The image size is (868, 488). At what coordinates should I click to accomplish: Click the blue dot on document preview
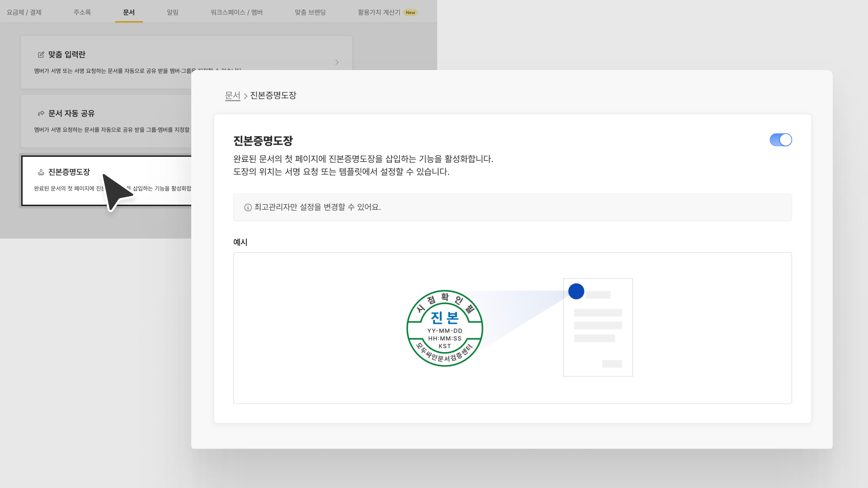pyautogui.click(x=576, y=291)
